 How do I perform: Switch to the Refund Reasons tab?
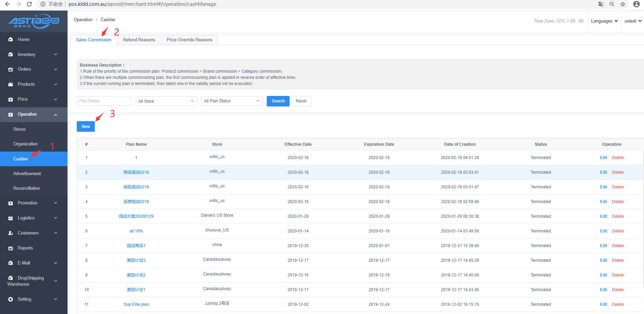[139, 40]
